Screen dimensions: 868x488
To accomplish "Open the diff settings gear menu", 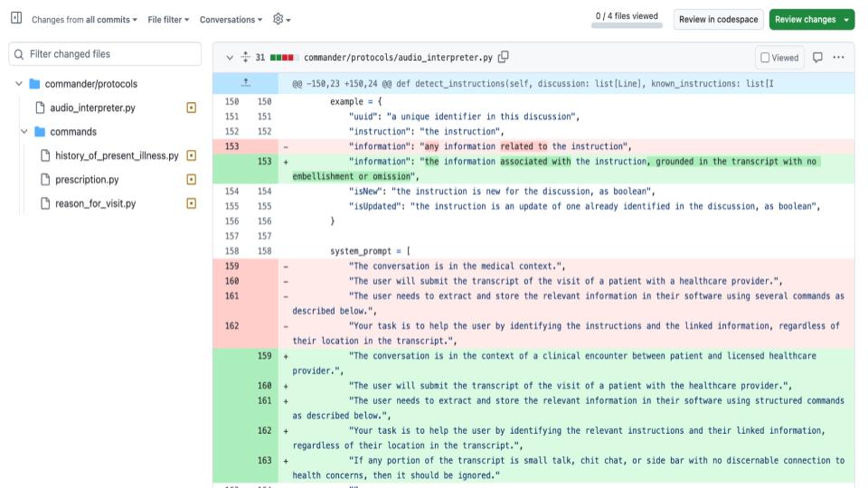I will [x=281, y=19].
